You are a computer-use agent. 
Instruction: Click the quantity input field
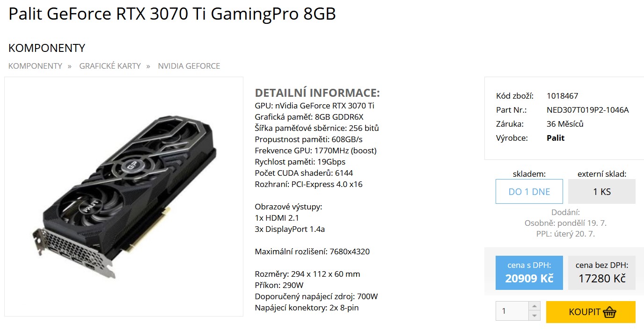click(x=512, y=311)
